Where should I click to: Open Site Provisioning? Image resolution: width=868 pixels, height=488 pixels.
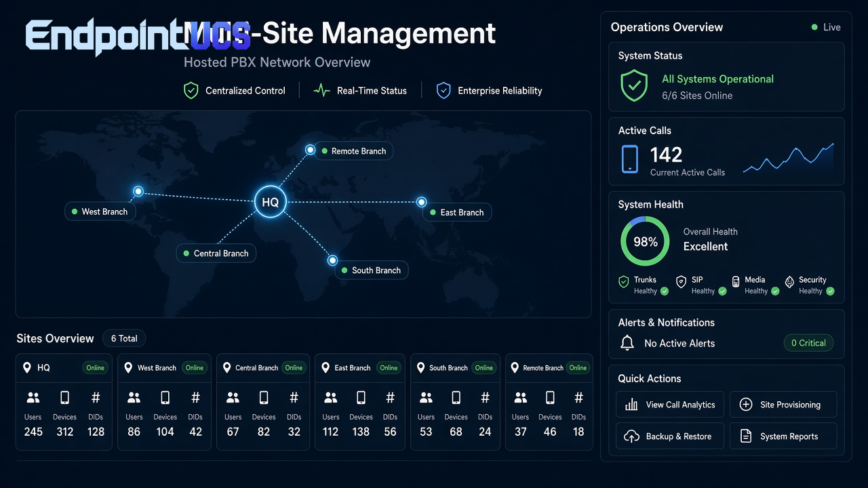tap(783, 405)
